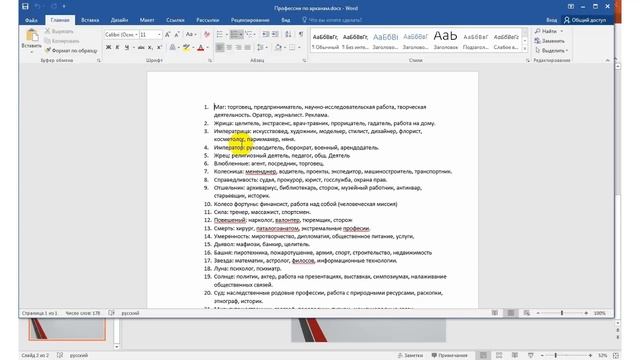The height and width of the screenshot is (360, 640).
Task: Open the Change Case (Aa) dropdown
Action: 191,35
